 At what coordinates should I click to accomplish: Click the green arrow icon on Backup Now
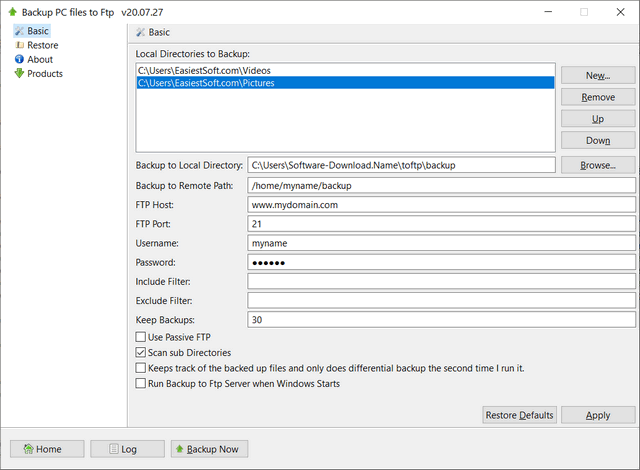(180, 449)
